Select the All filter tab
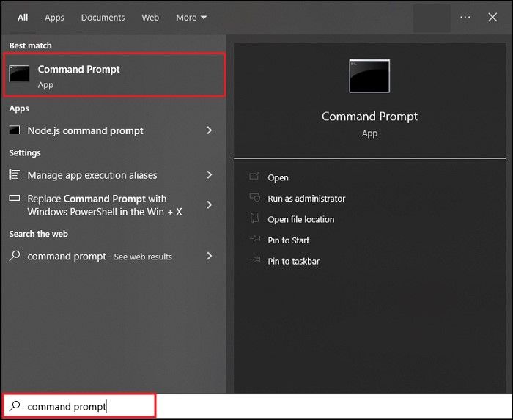 (x=23, y=18)
